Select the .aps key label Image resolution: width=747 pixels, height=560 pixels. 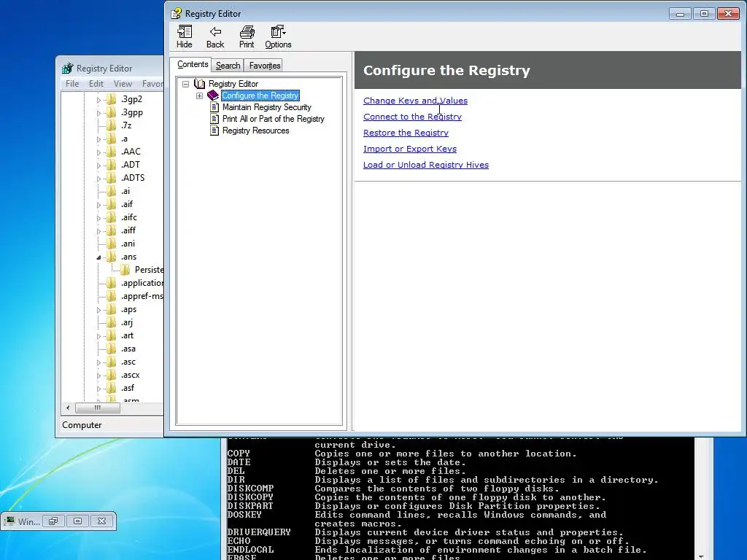[x=128, y=309]
